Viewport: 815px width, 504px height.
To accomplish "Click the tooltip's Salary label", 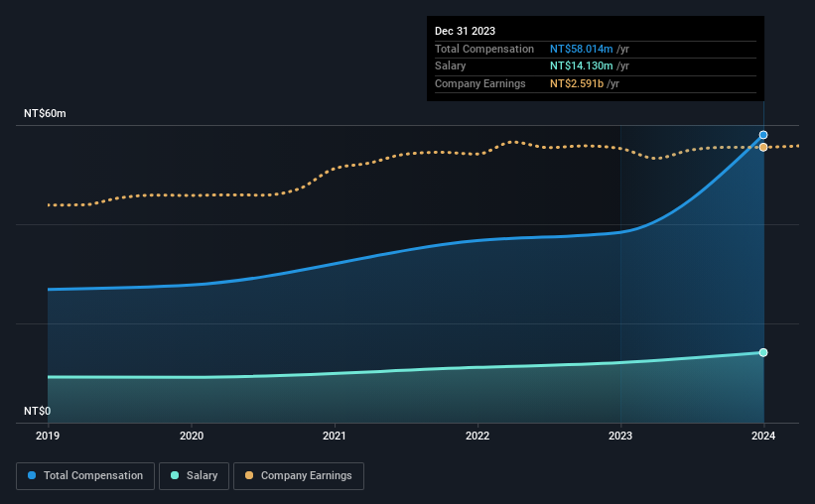I will click(x=450, y=66).
